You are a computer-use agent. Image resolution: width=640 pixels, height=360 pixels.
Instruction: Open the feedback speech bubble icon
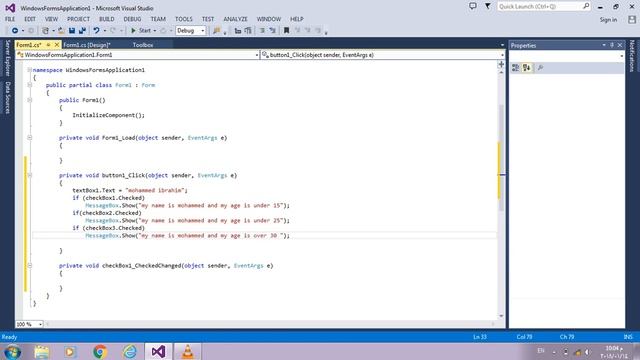tap(473, 6)
